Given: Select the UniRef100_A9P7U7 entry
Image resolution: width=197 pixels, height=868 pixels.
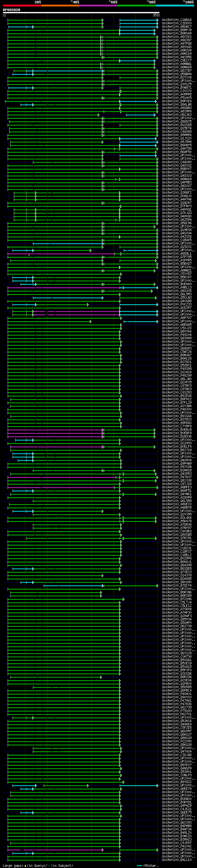Looking at the screenshot, I should [x=177, y=318].
